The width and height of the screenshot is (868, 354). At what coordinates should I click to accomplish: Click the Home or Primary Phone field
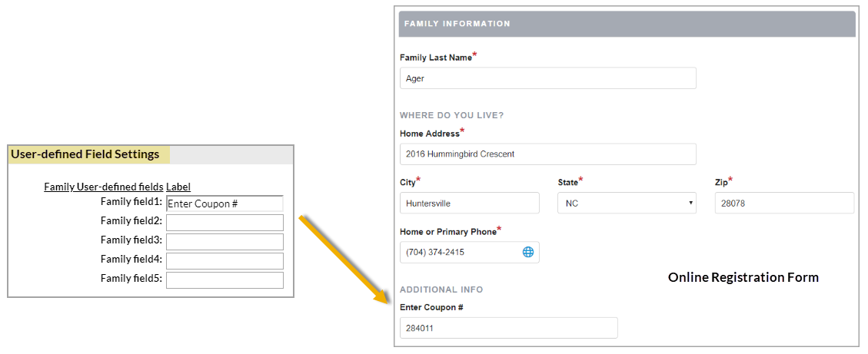coord(459,252)
